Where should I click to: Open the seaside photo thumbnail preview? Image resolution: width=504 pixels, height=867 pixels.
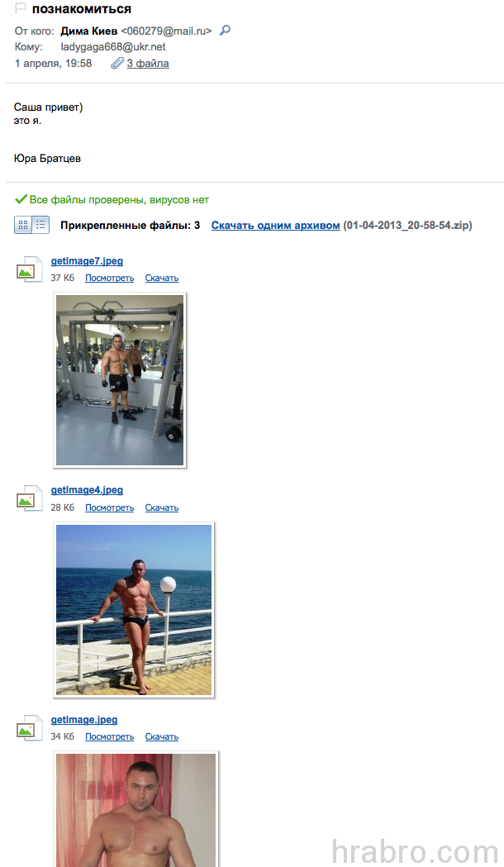[x=134, y=610]
